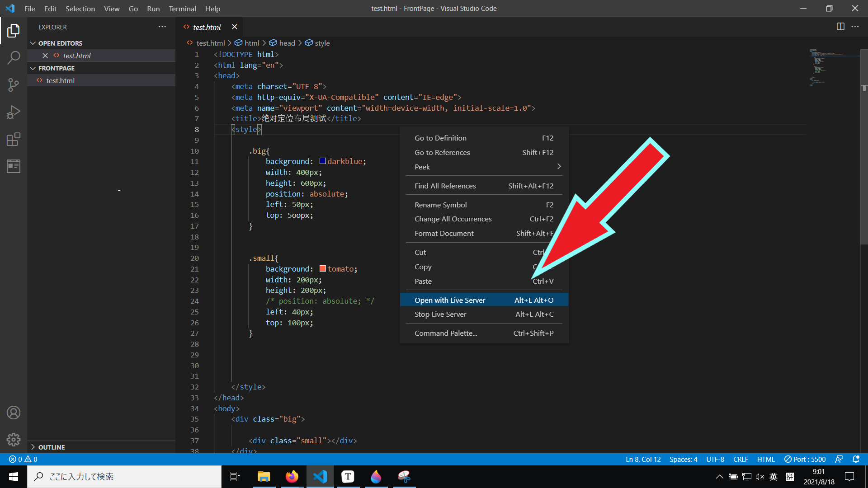Select test.html in FRONTPAGE tree
Viewport: 868px width, 488px height.
101,80
